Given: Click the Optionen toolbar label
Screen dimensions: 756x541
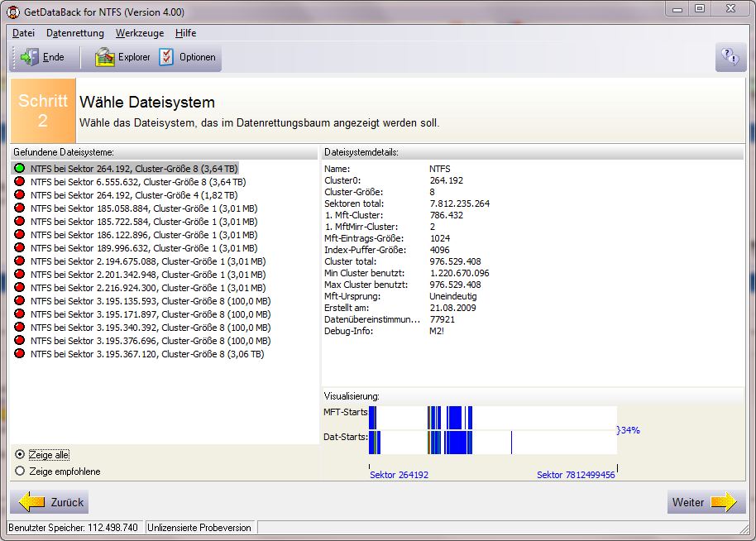Looking at the screenshot, I should 197,57.
